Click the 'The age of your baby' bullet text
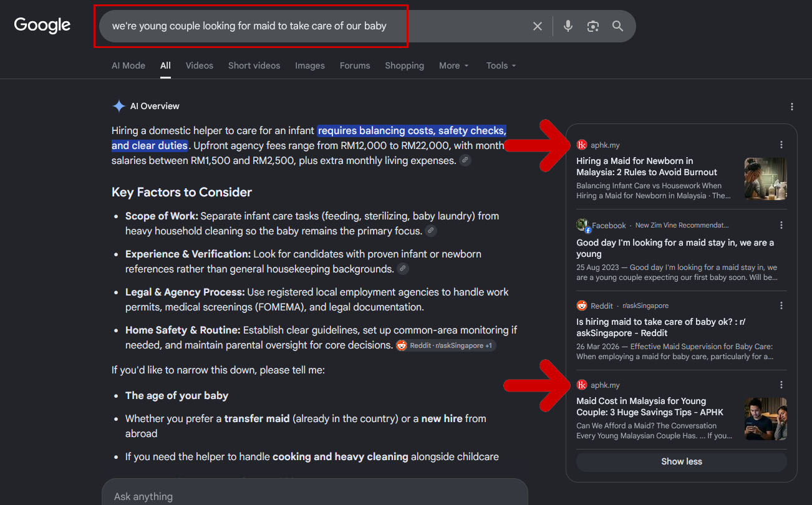812x505 pixels. click(x=176, y=395)
